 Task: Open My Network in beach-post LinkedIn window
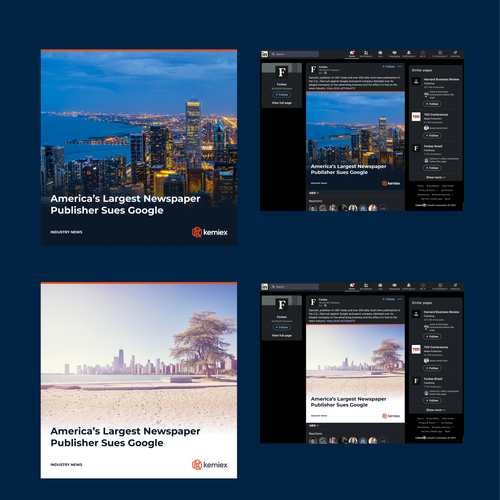(366, 287)
